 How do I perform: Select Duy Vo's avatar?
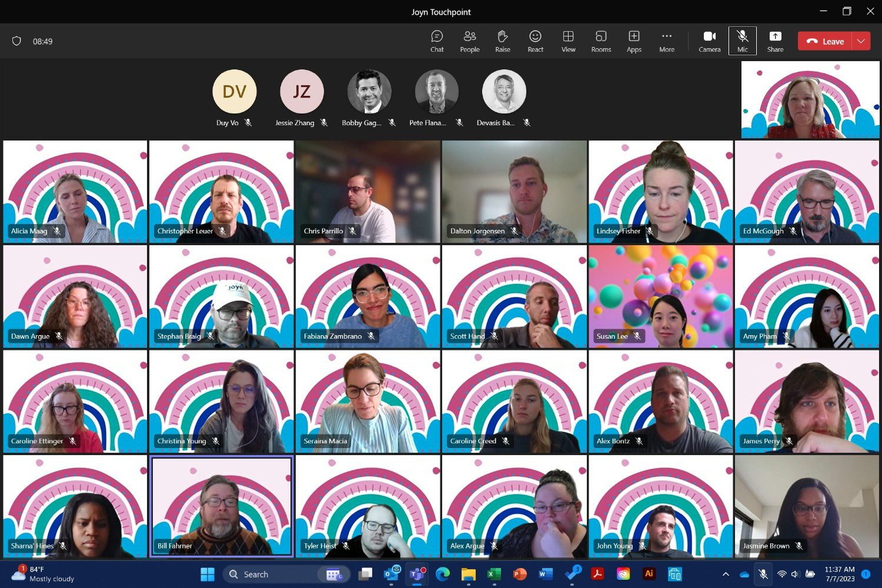[x=235, y=91]
